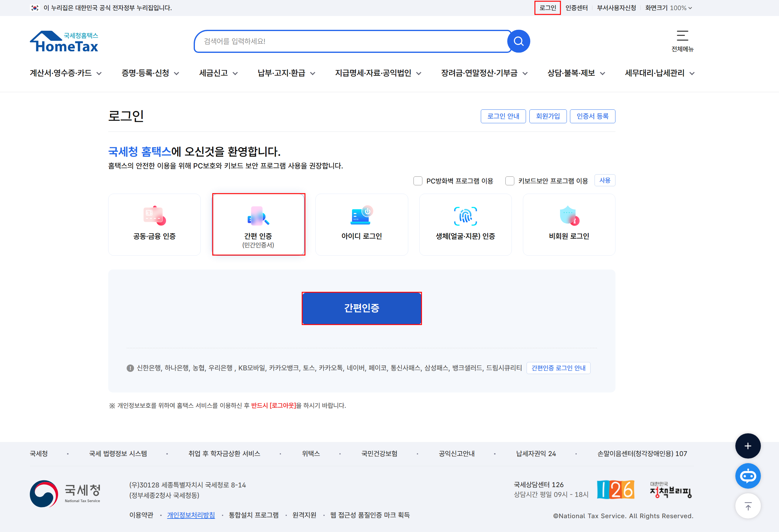The image size is (779, 532).
Task: Click the 회원가입 button
Action: pos(548,116)
